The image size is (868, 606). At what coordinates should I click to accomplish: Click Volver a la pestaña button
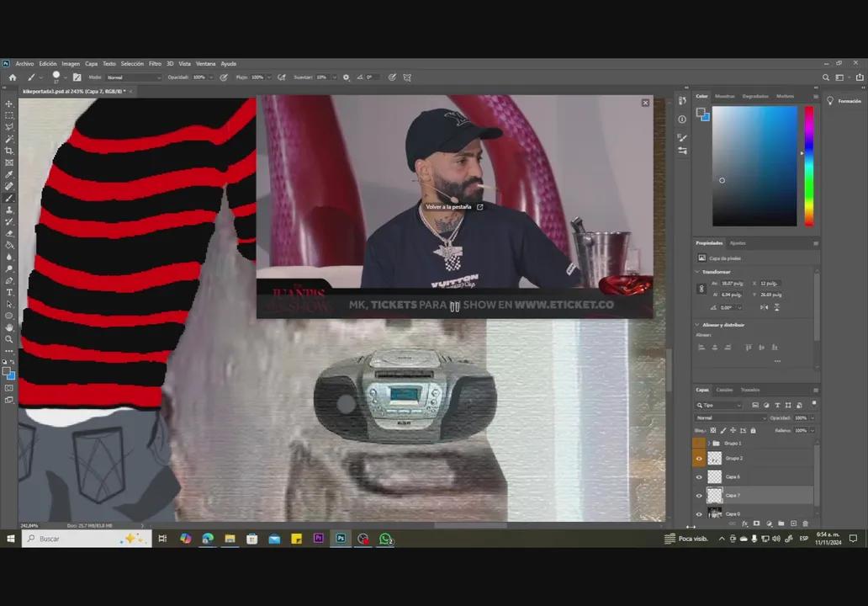(454, 206)
